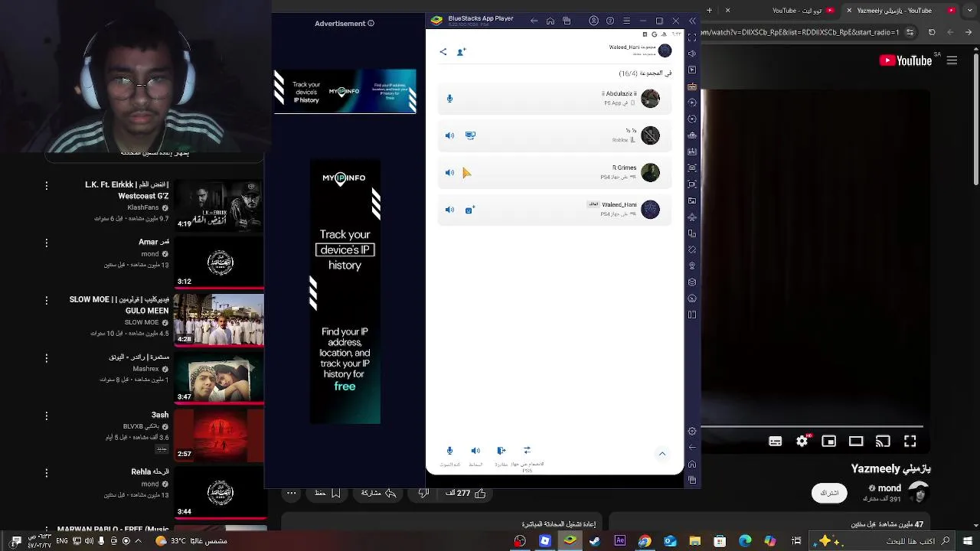Open BlueStacks game controls keyboard icon
The width and height of the screenshot is (980, 551).
click(692, 86)
